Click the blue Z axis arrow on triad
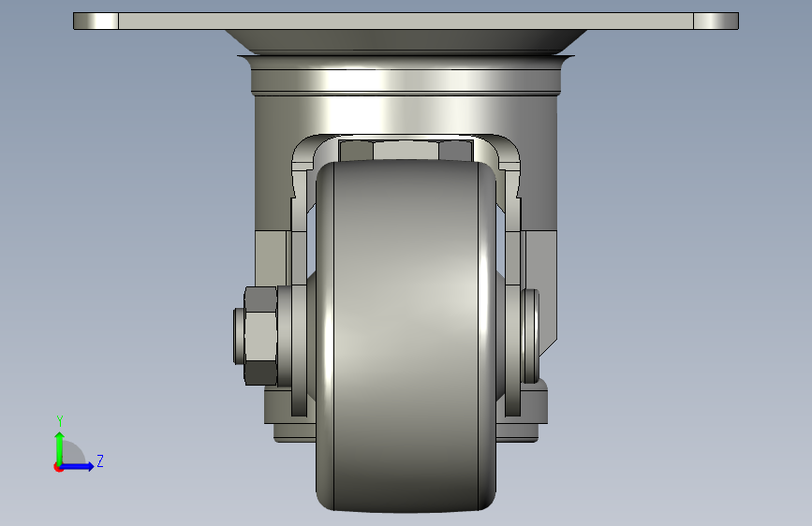Screen dimensions: 812x526 [79, 466]
